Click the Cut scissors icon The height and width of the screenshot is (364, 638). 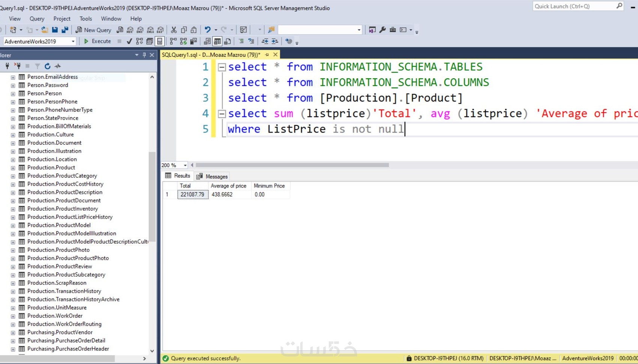pos(174,30)
